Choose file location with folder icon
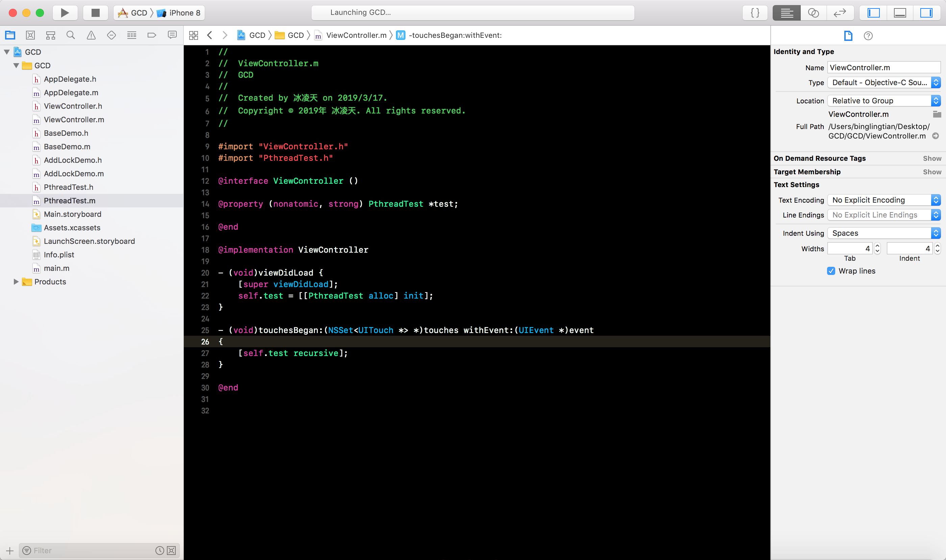The width and height of the screenshot is (946, 560). pos(937,114)
